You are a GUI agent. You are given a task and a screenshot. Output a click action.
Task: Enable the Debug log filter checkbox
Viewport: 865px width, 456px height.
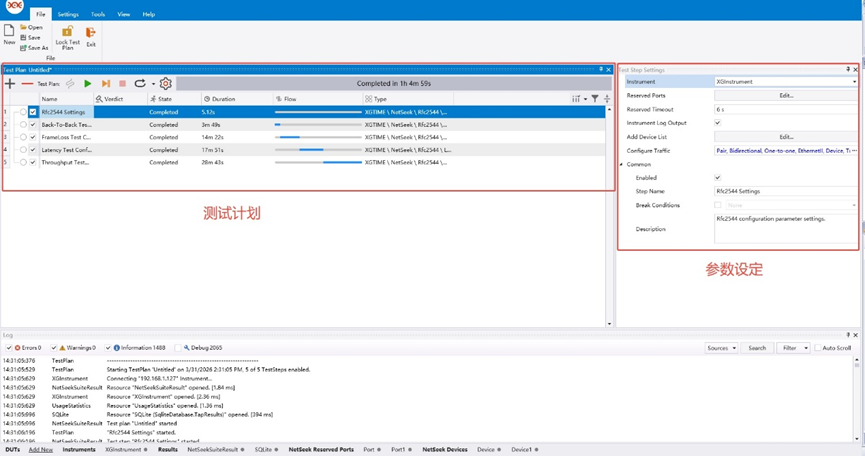pyautogui.click(x=178, y=348)
